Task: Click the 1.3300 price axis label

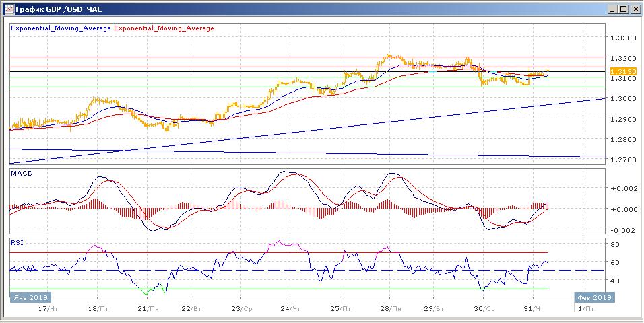Action: [x=622, y=38]
